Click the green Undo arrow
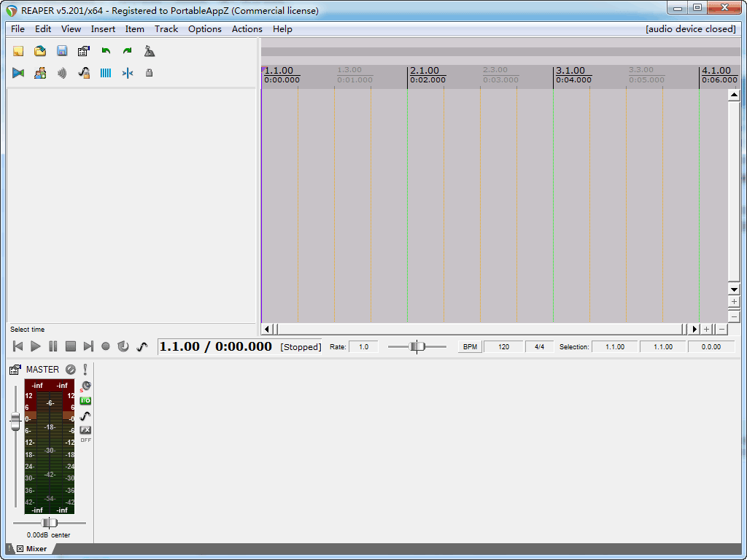The height and width of the screenshot is (560, 747). click(106, 51)
